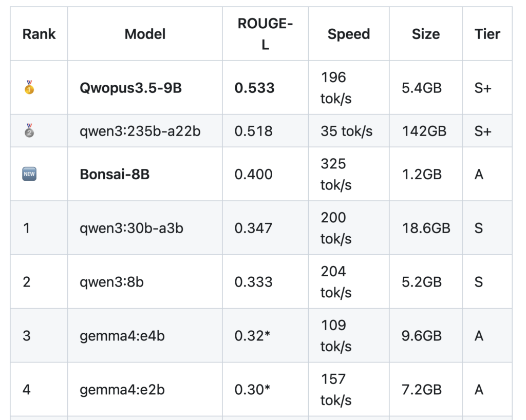Click the 0.533 ROUGE-L score
526x420 pixels.
coord(254,88)
